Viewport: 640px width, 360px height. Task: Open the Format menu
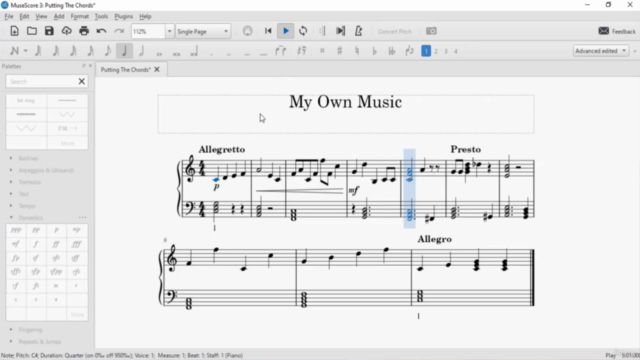(79, 16)
